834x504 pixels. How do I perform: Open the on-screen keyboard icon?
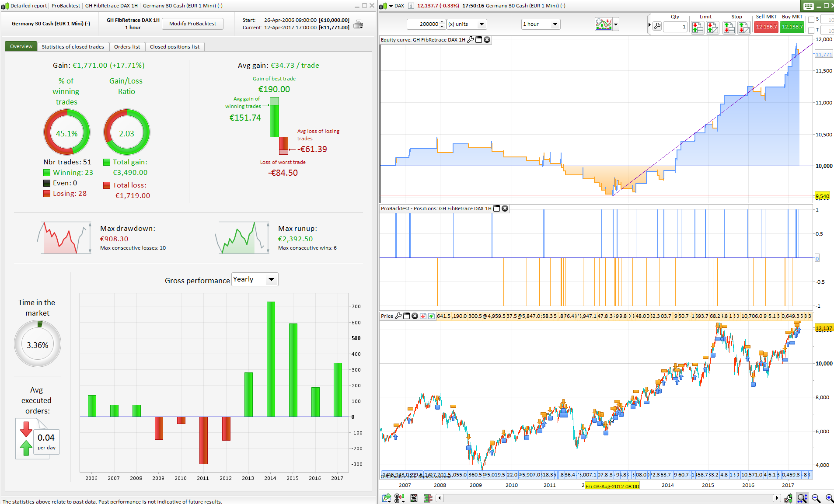coord(808,6)
